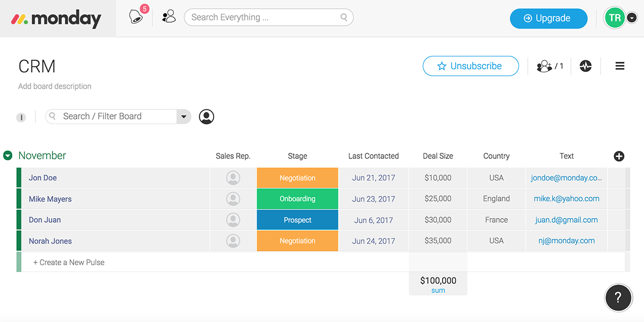Screen dimensions: 644x322
Task: Change Mike Mayers' Onboarding stage status
Action: click(297, 199)
